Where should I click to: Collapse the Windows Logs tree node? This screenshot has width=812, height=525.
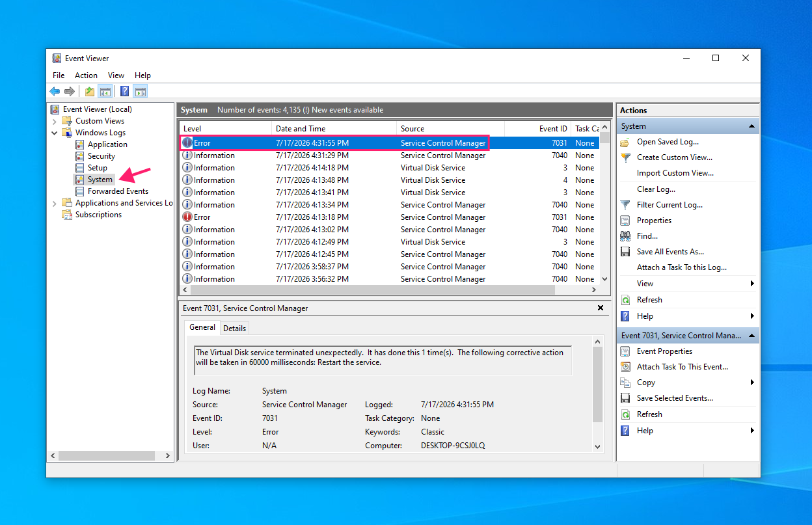tap(54, 133)
